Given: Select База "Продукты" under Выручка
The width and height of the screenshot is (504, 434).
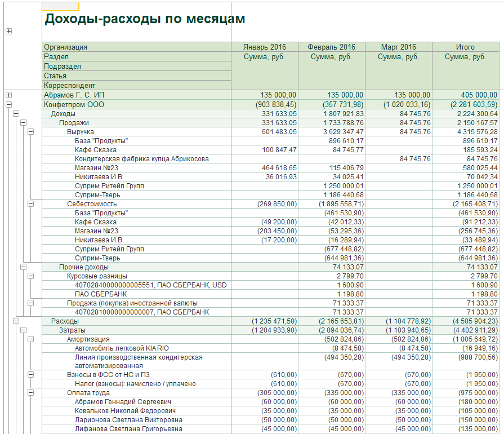Looking at the screenshot, I should tap(101, 140).
